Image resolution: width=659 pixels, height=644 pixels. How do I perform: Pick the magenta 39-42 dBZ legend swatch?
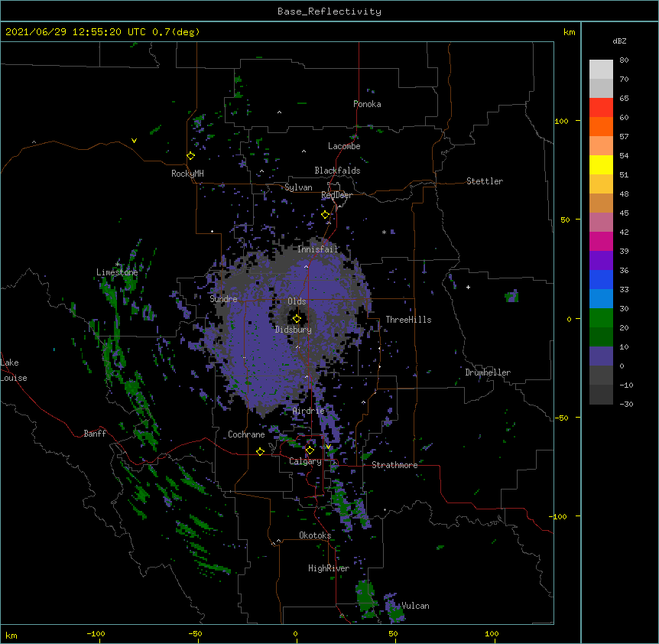point(601,241)
